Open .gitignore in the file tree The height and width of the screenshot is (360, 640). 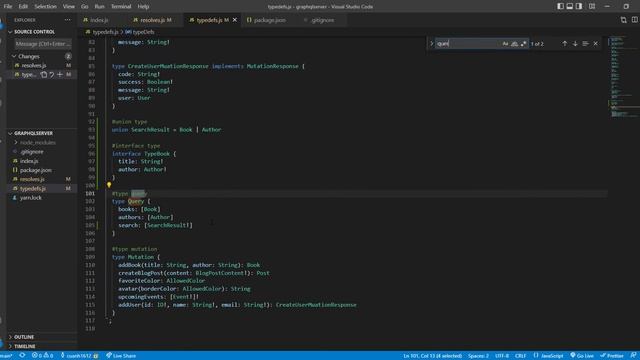[32, 152]
